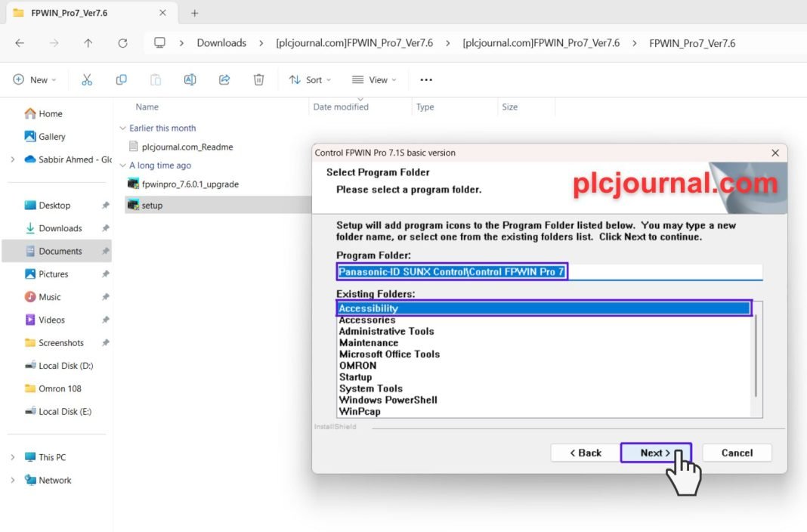Select OMRON in Existing Folders list
The height and width of the screenshot is (532, 807).
357,366
